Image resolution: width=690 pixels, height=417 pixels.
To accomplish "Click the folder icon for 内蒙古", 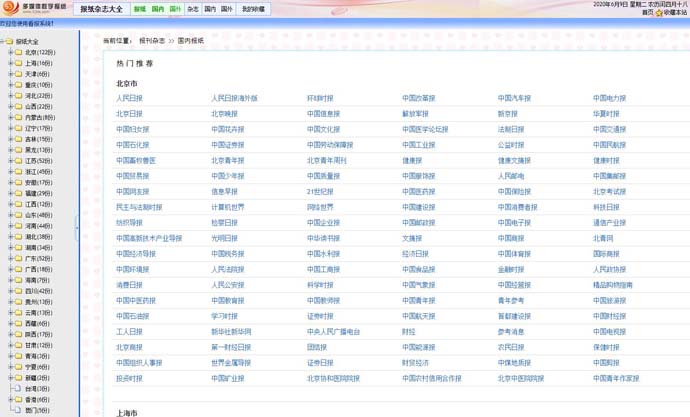I will (x=18, y=117).
